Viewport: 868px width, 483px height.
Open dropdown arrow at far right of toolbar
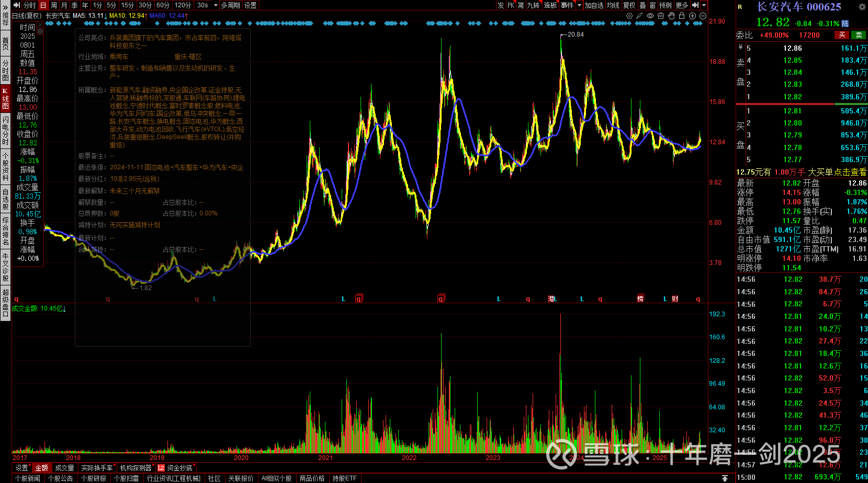point(704,5)
